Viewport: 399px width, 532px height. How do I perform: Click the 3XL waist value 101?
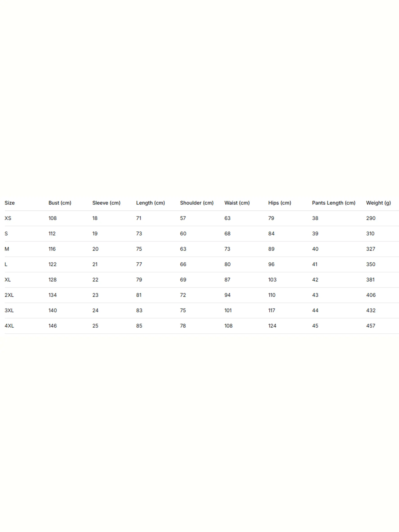(x=228, y=310)
